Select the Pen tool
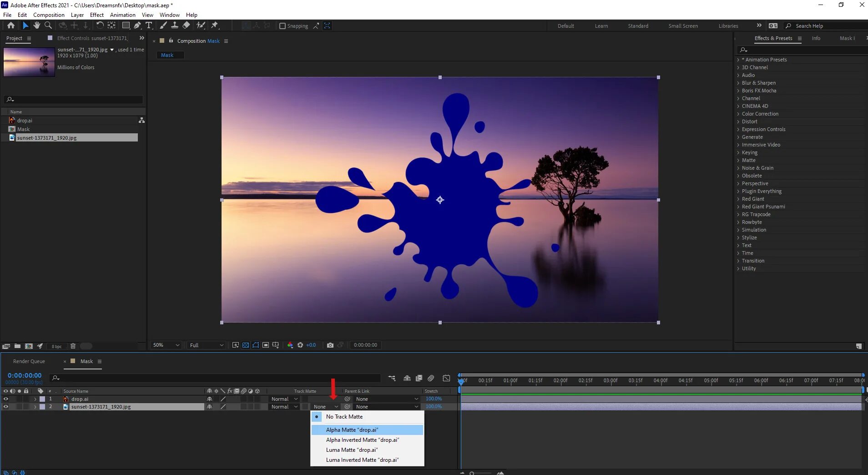This screenshot has width=868, height=475. click(137, 25)
